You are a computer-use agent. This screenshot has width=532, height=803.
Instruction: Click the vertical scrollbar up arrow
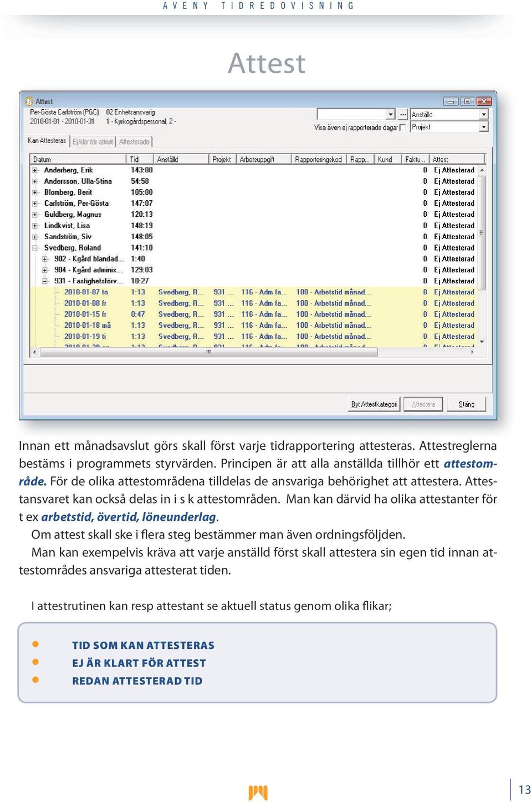482,170
